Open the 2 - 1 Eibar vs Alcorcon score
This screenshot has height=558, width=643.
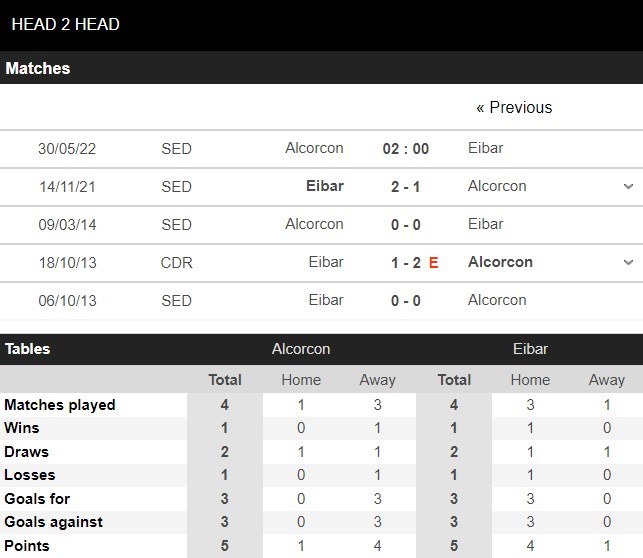point(405,186)
